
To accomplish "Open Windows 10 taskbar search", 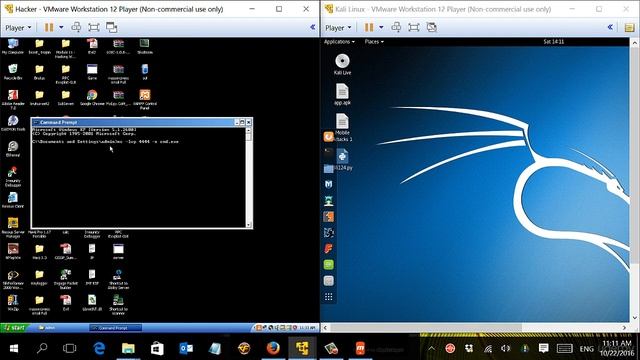I will (42, 348).
